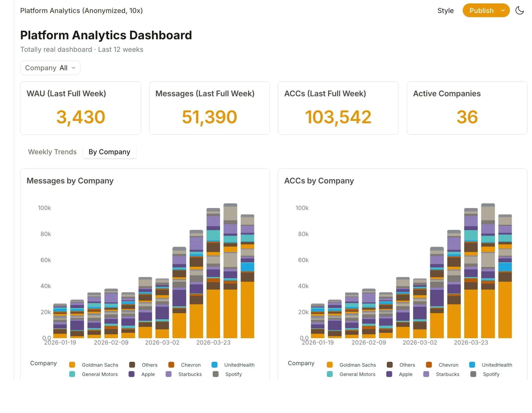Click the Goldman Sachs legend icon in ACCs chart
Image resolution: width=532 pixels, height=413 pixels.
(330, 365)
